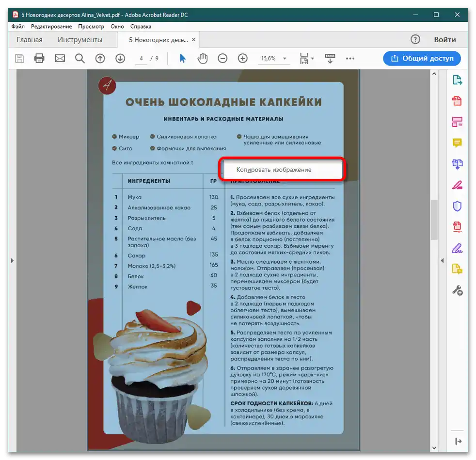Open Organize Pages tool in sidebar
This screenshot has width=476, height=460.
pyautogui.click(x=457, y=122)
